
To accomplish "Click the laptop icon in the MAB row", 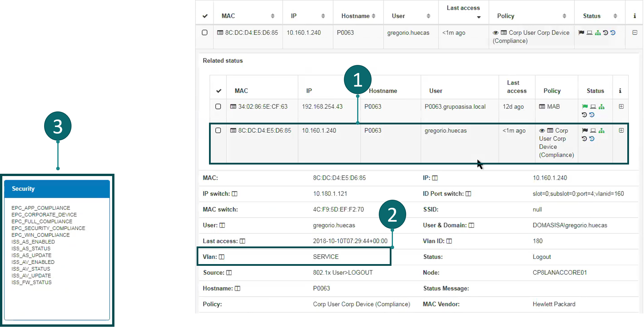I will coord(593,107).
